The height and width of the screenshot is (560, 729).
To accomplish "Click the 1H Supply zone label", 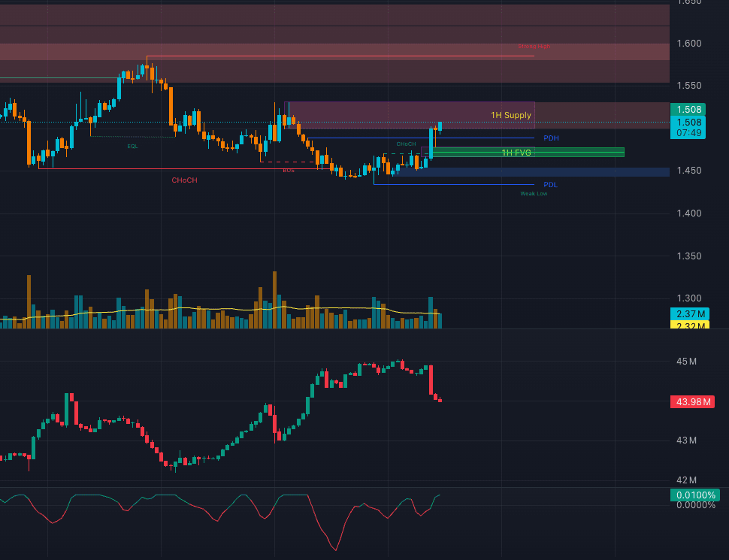I will [x=510, y=115].
